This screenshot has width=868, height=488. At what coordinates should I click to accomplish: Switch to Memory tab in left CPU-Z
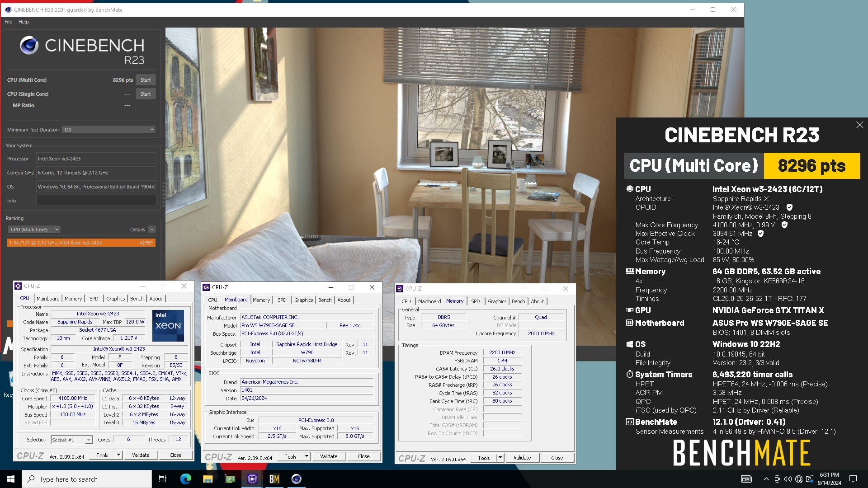(73, 299)
